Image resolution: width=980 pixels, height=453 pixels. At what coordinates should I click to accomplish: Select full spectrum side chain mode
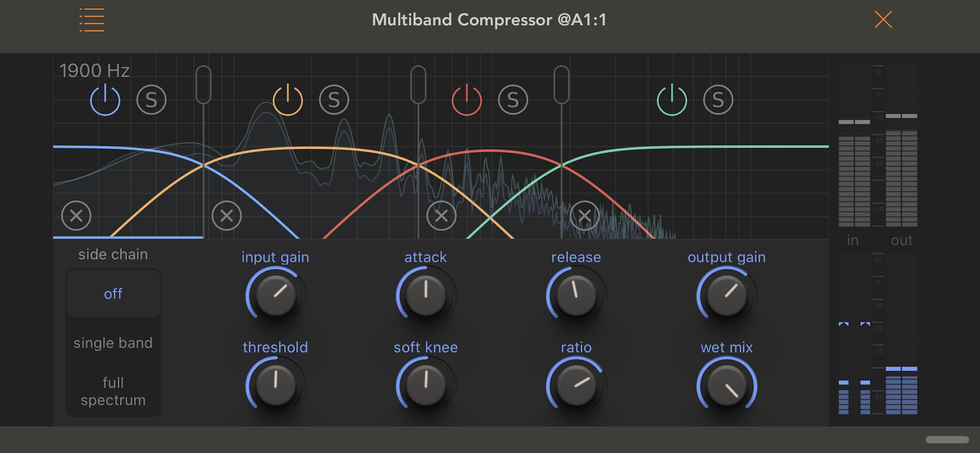coord(113,391)
